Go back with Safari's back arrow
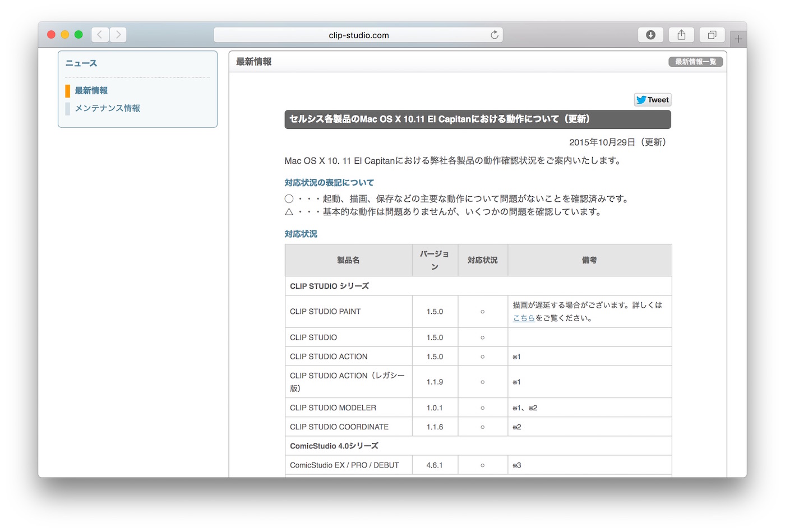The height and width of the screenshot is (532, 785). [100, 35]
